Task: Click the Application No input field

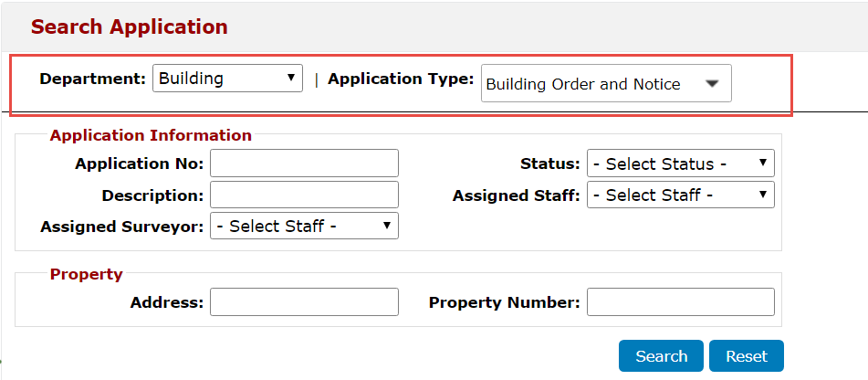Action: pos(304,164)
